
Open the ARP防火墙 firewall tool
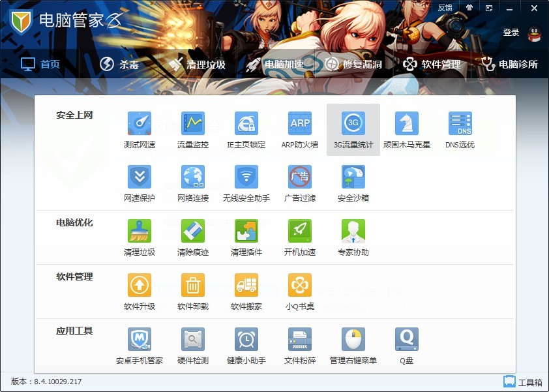pos(300,123)
